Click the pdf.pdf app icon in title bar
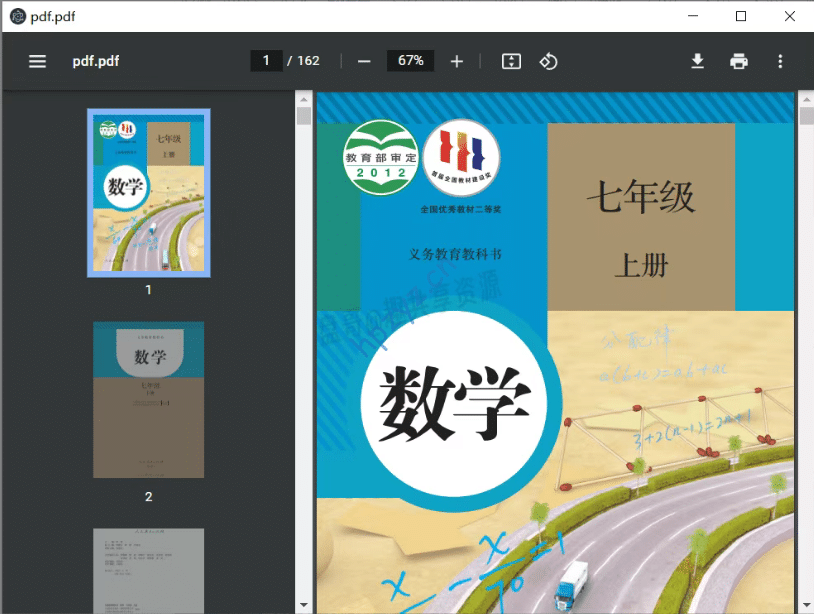 coord(17,17)
